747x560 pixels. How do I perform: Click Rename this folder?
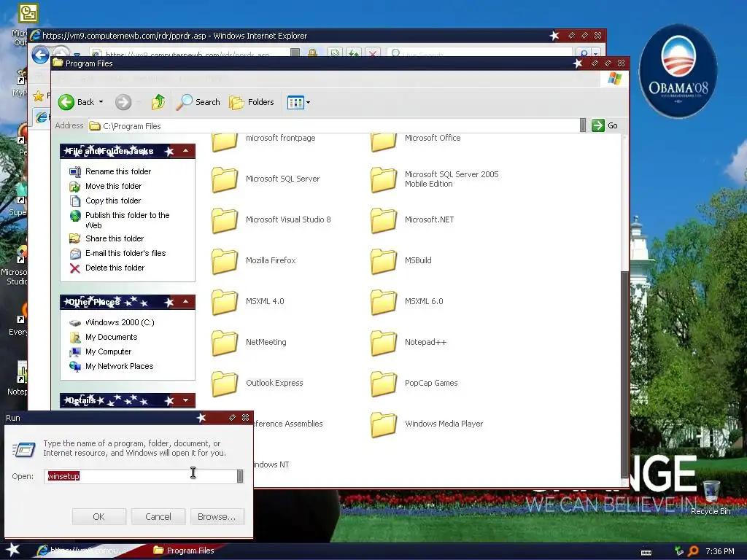(118, 171)
